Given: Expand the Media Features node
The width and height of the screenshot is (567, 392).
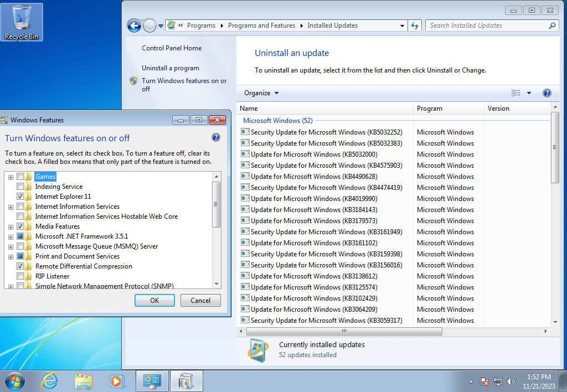Looking at the screenshot, I should [x=11, y=227].
